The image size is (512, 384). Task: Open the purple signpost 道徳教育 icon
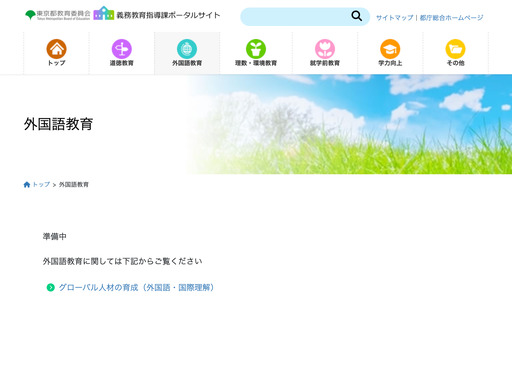122,49
